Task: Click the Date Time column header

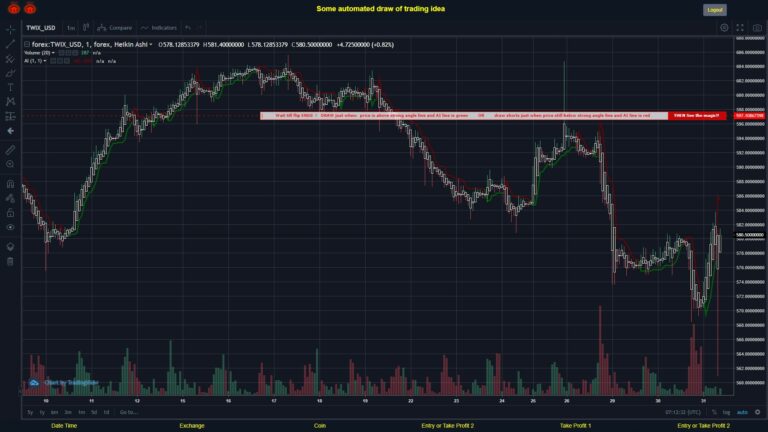Action: click(64, 426)
